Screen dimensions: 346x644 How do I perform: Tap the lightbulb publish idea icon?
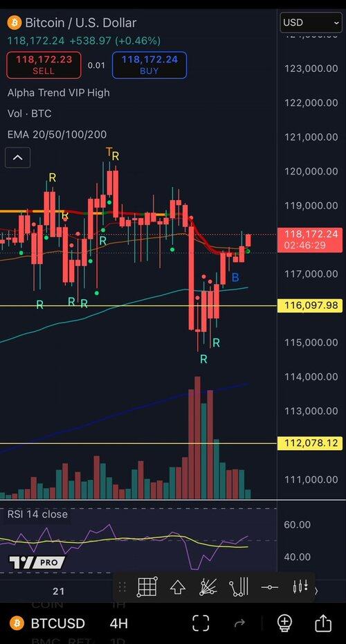pyautogui.click(x=284, y=623)
